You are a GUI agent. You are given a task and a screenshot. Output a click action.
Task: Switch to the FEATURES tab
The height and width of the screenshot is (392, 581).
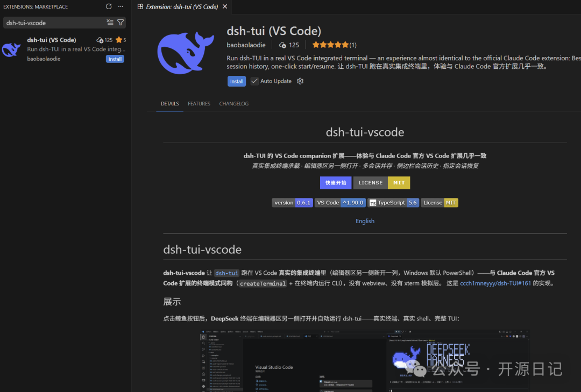[x=199, y=104]
